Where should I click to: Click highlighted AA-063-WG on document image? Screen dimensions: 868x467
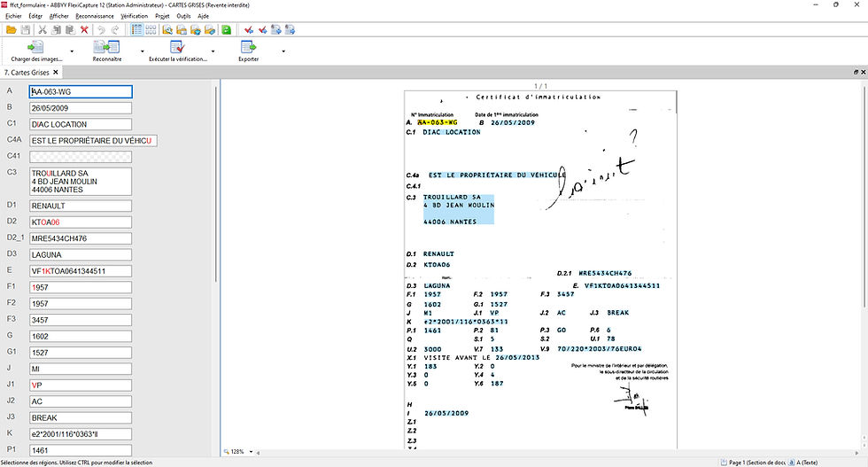click(438, 122)
